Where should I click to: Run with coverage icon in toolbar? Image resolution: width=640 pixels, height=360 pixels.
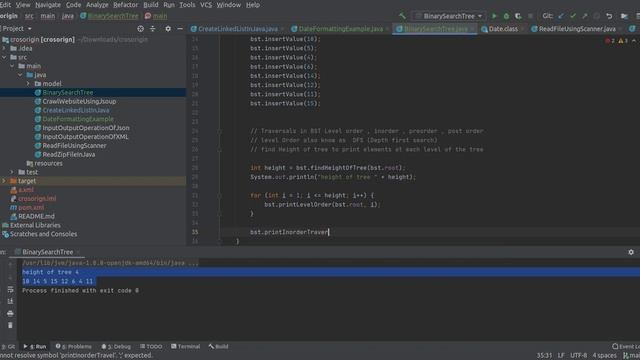[518, 16]
